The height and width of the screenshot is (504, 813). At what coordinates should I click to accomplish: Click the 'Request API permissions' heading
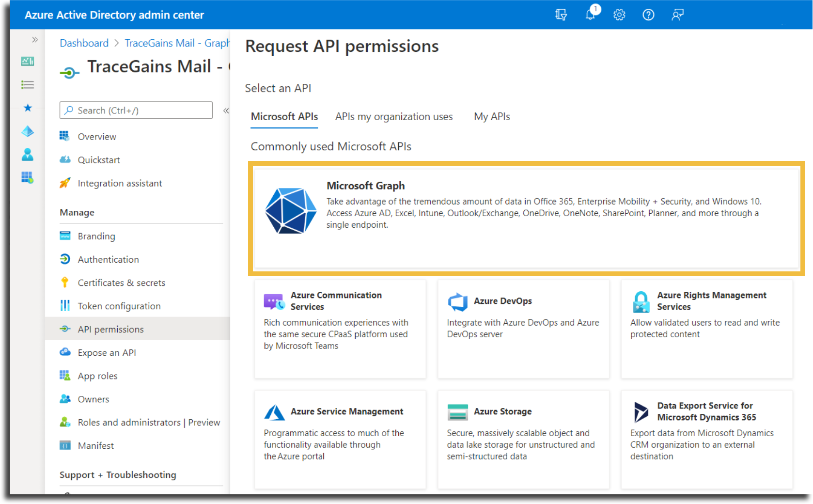342,46
